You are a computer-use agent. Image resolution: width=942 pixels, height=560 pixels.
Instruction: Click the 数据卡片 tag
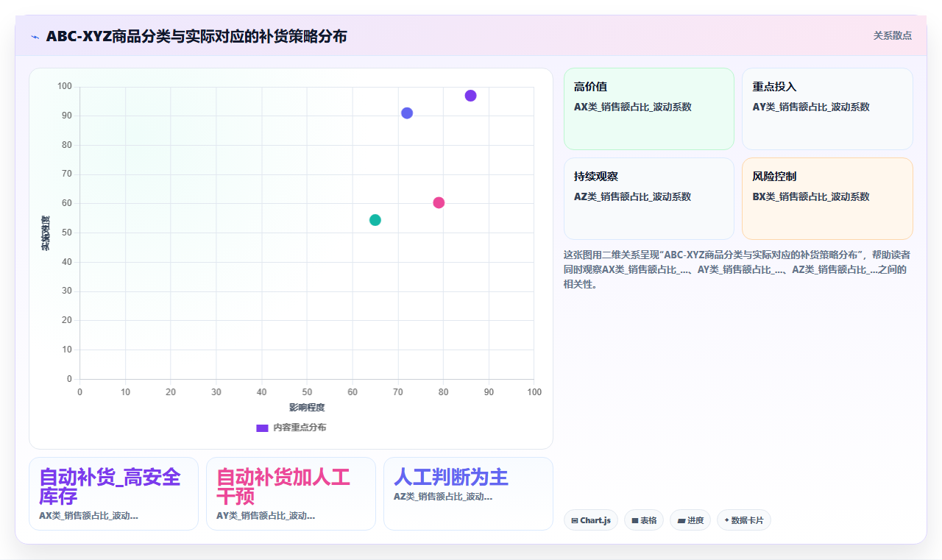click(744, 520)
